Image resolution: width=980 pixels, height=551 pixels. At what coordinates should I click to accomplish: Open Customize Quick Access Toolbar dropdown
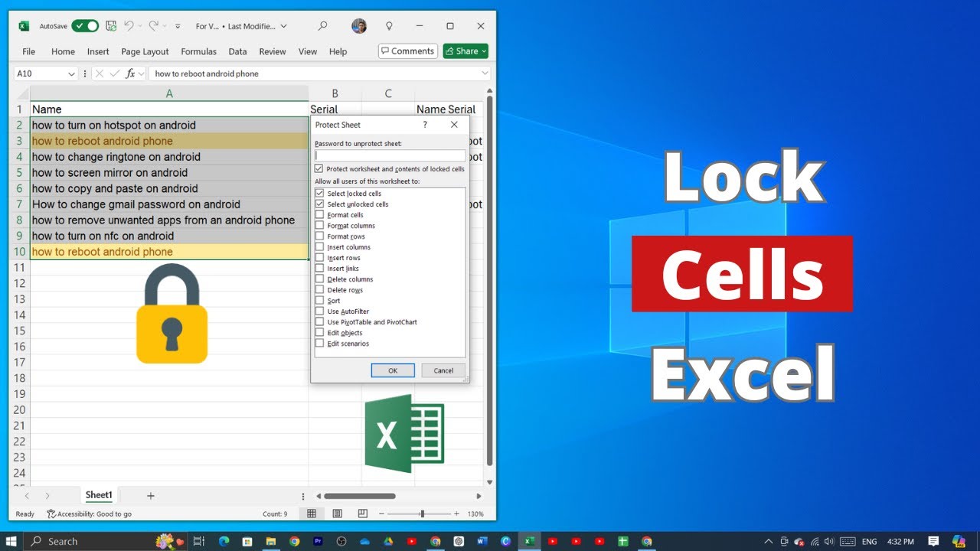[178, 26]
